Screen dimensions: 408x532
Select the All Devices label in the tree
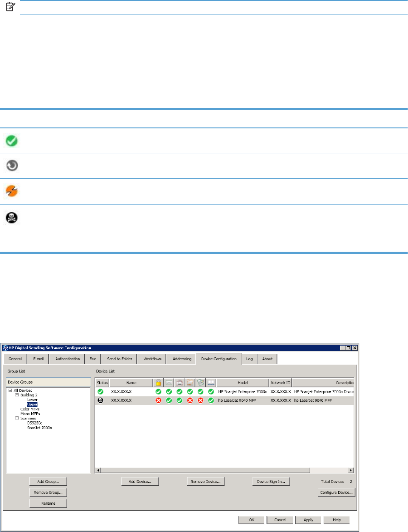coord(23,390)
